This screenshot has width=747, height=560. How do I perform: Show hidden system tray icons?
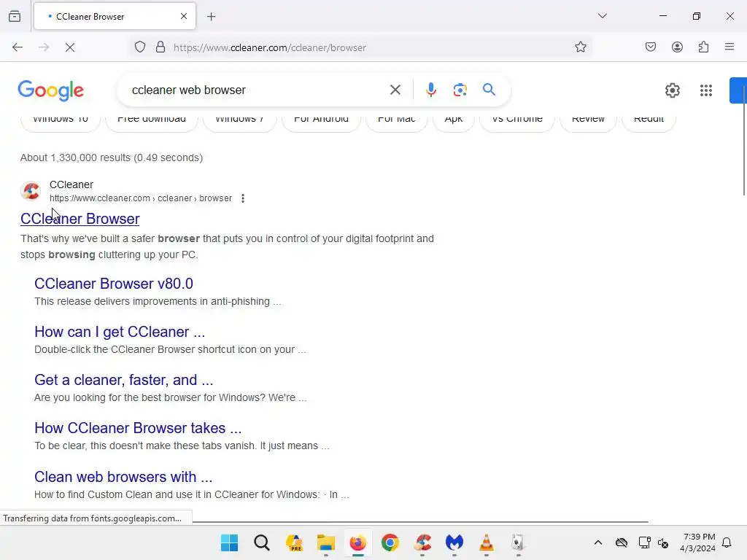click(x=598, y=542)
